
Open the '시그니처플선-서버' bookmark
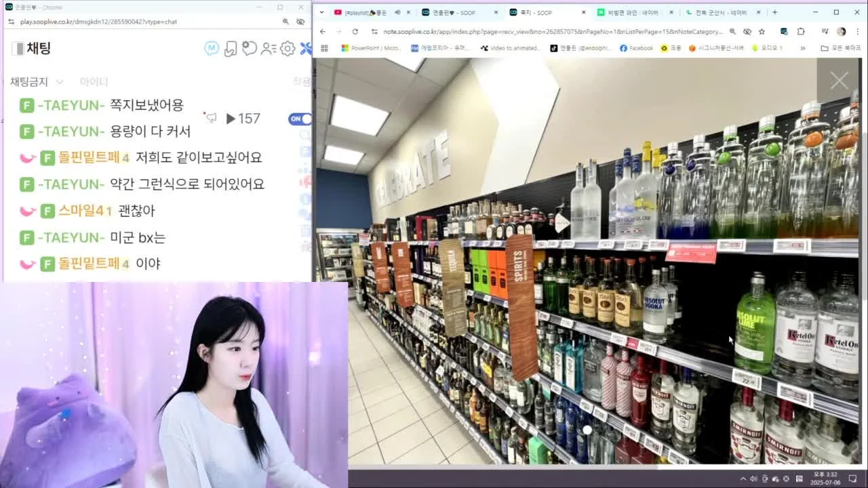coord(716,48)
